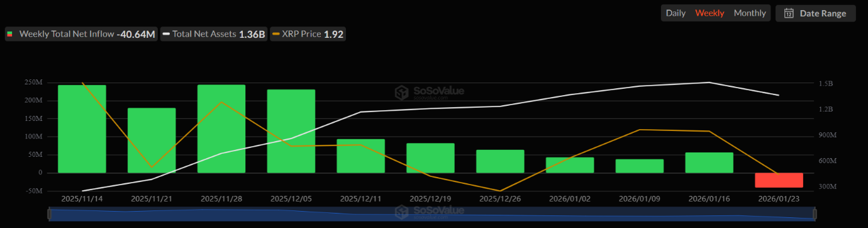Click the 1.5B right axis label
This screenshot has height=228, width=868.
click(x=826, y=83)
